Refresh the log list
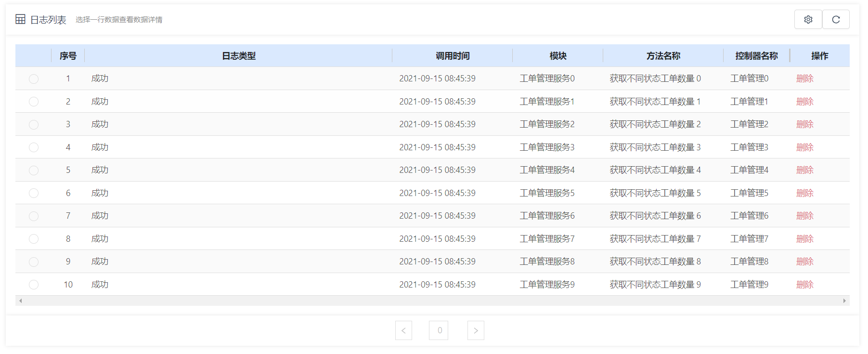 (x=836, y=19)
